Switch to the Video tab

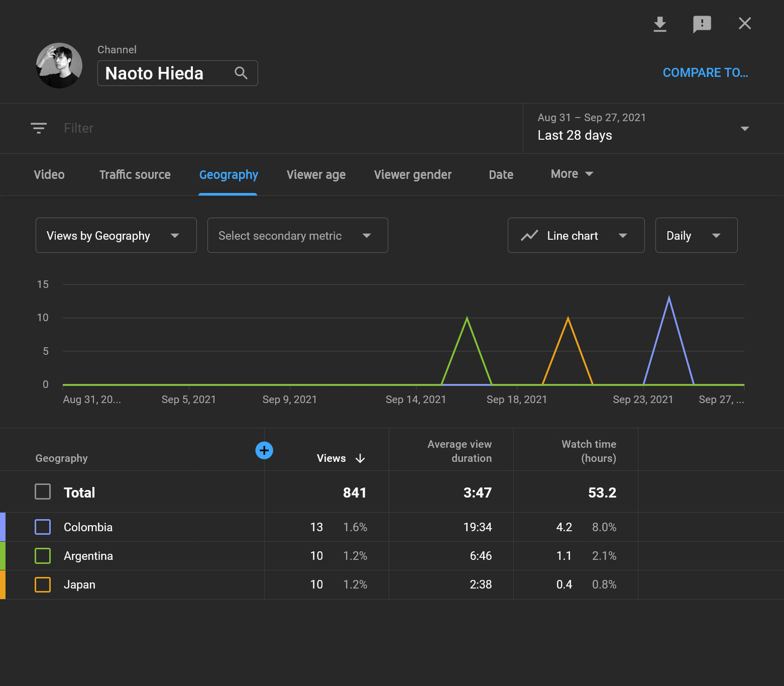point(49,174)
